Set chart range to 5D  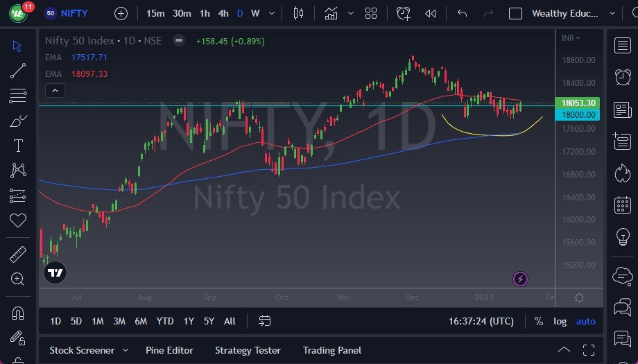[x=76, y=321]
